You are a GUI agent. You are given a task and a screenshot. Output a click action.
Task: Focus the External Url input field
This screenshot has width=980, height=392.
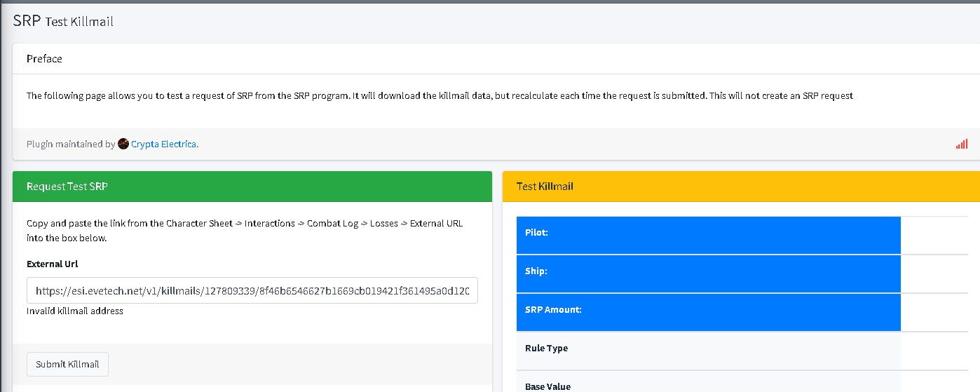click(252, 290)
